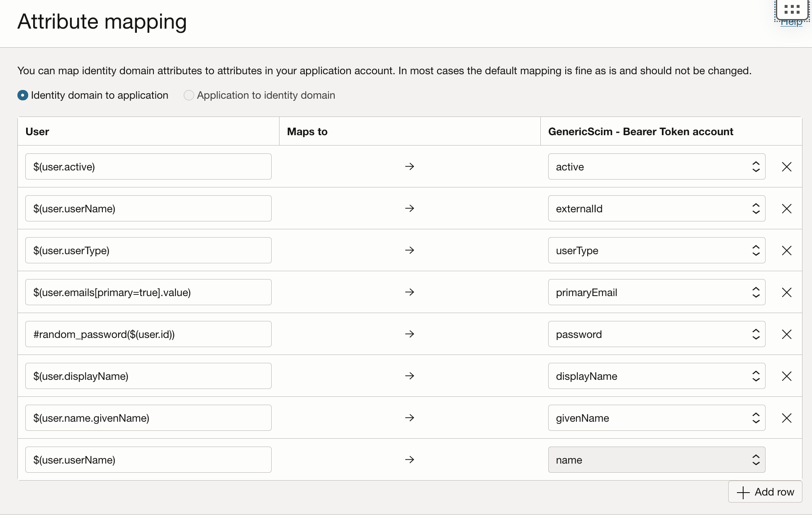
Task: Delete the primaryEmail mapping row
Action: tap(786, 292)
